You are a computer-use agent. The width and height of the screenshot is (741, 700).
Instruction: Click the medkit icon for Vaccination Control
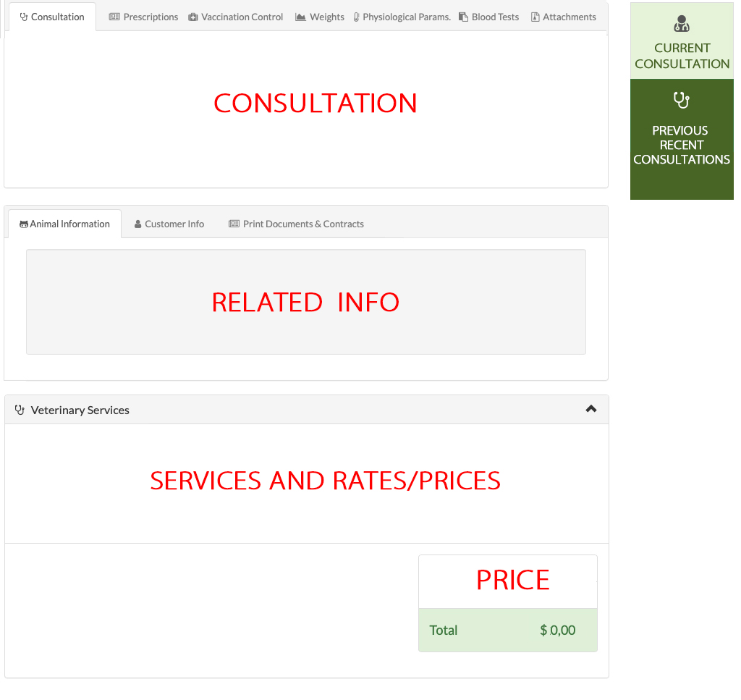coord(192,17)
